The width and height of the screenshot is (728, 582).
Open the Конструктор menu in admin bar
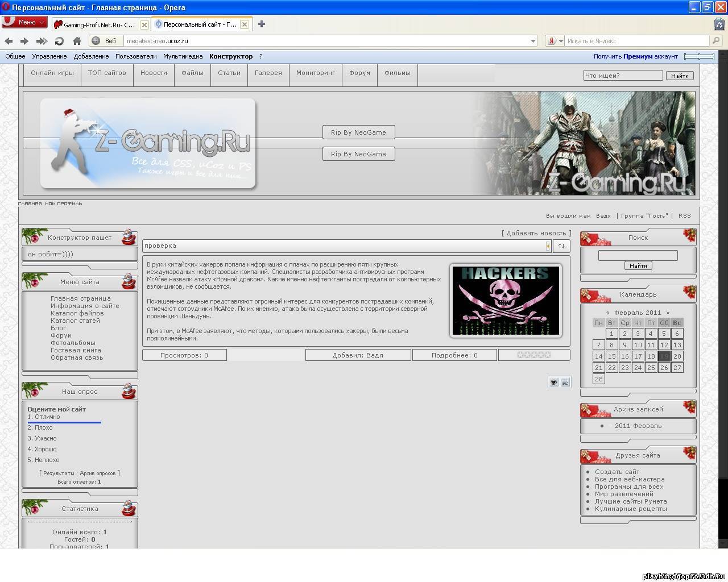pyautogui.click(x=230, y=56)
